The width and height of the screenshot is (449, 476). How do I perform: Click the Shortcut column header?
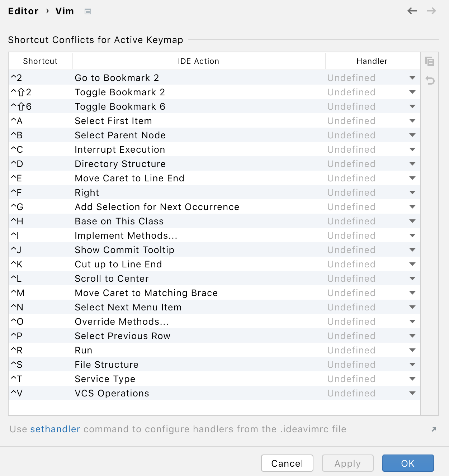point(40,61)
